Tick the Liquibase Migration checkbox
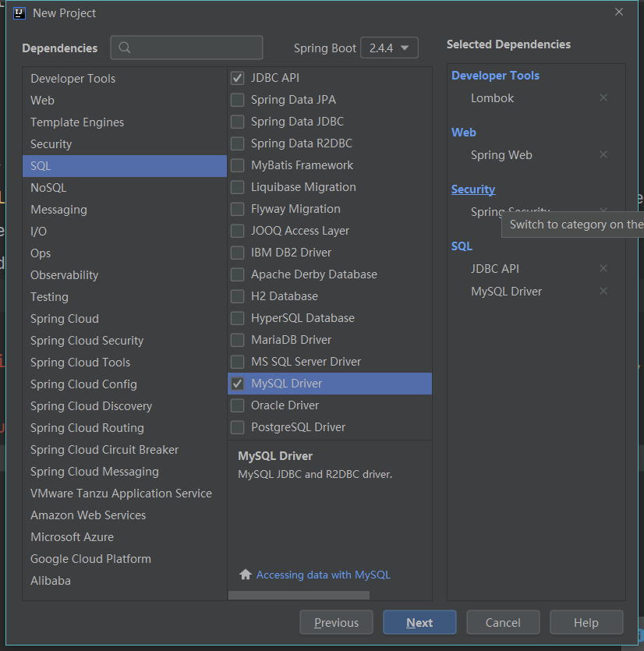This screenshot has height=651, width=644. [x=238, y=187]
